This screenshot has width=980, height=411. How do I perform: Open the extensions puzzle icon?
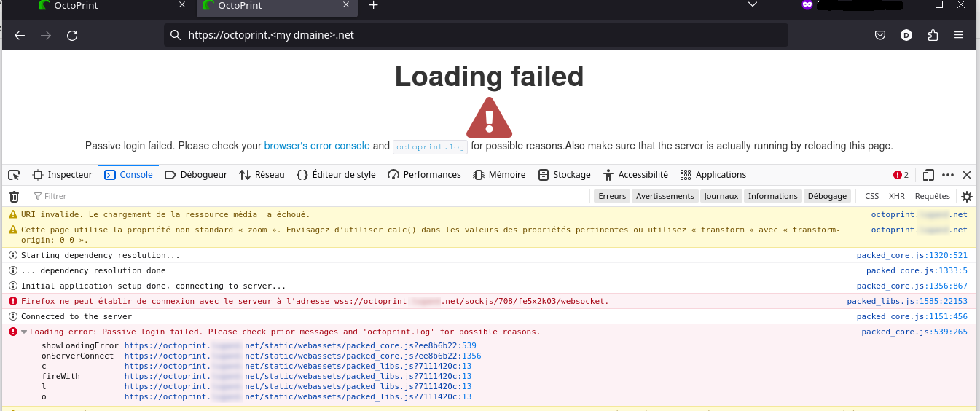pyautogui.click(x=933, y=35)
